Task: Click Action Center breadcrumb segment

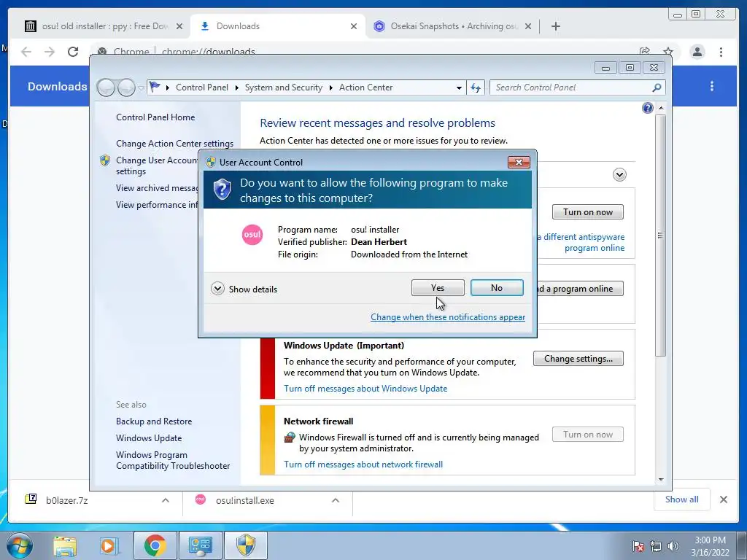Action: point(366,87)
